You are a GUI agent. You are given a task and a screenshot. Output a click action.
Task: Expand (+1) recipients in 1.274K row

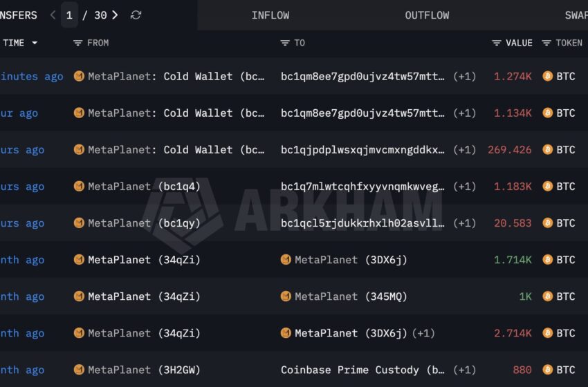coord(464,77)
